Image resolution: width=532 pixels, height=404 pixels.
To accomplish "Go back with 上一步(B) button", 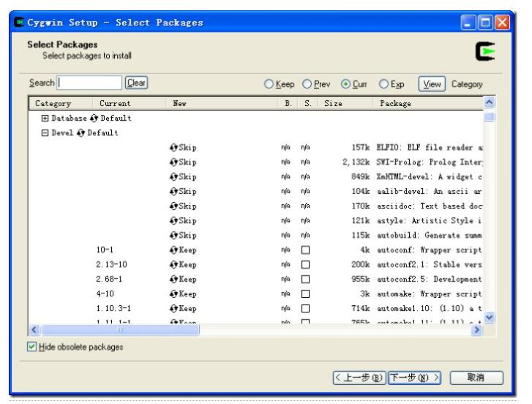I will [x=359, y=378].
